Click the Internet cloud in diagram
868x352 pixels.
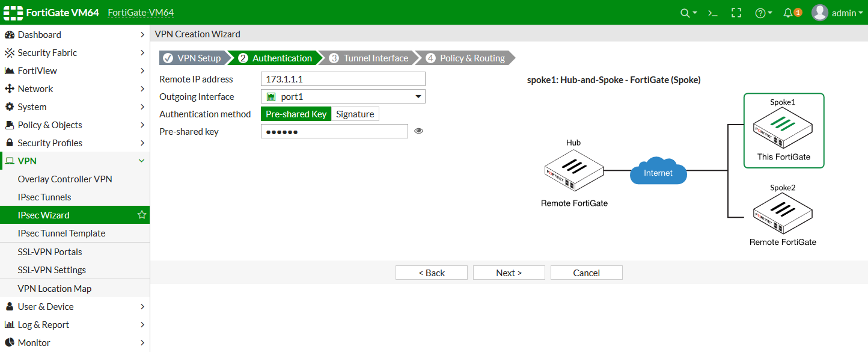pos(658,171)
